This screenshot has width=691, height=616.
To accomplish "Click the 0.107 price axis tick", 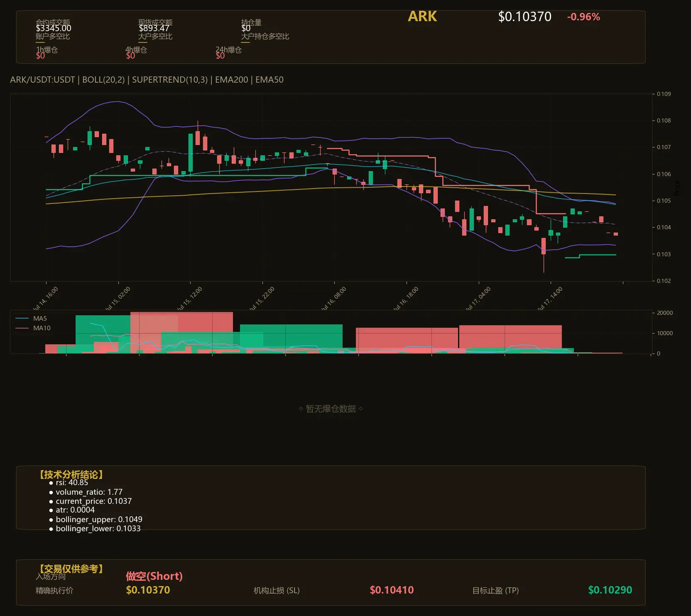I will [664, 147].
